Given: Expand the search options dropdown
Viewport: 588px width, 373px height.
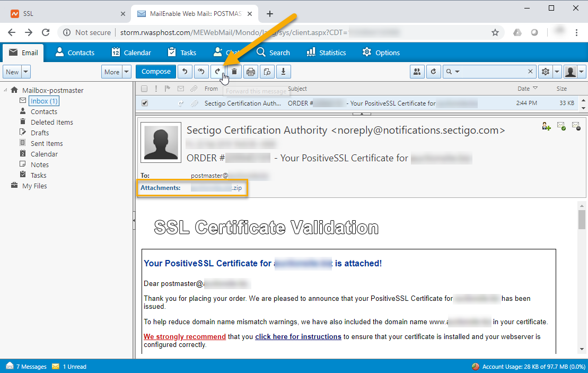Looking at the screenshot, I should (x=457, y=71).
